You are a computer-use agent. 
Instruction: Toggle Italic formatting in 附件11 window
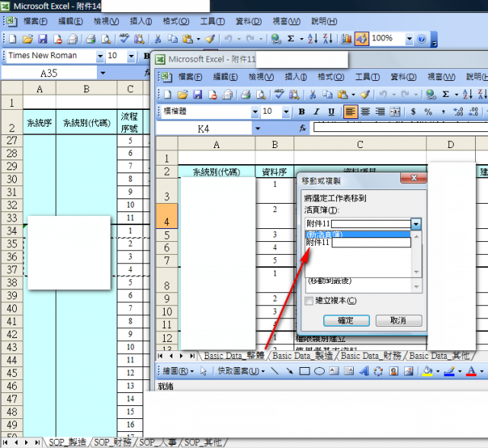(x=316, y=111)
